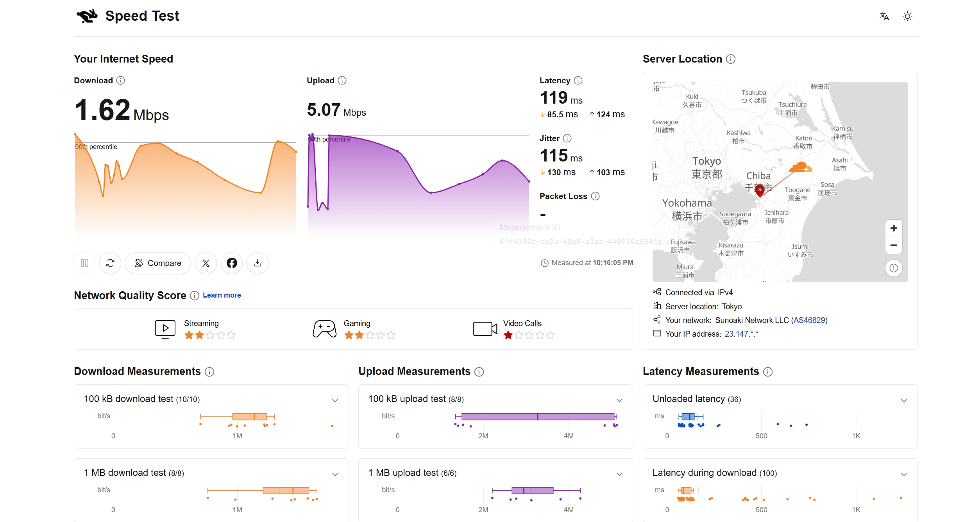The height and width of the screenshot is (522, 980).
Task: Restart the speed test with retry icon
Action: (x=110, y=263)
